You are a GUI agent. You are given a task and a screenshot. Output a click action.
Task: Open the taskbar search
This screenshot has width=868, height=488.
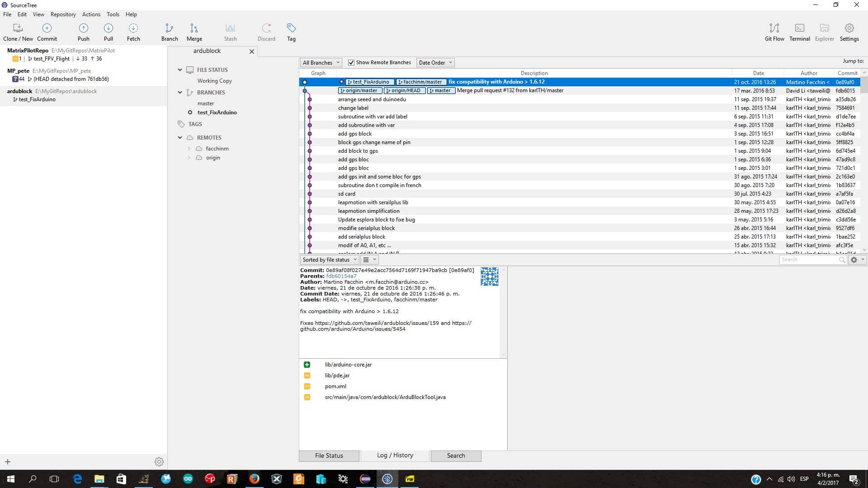(x=33, y=479)
